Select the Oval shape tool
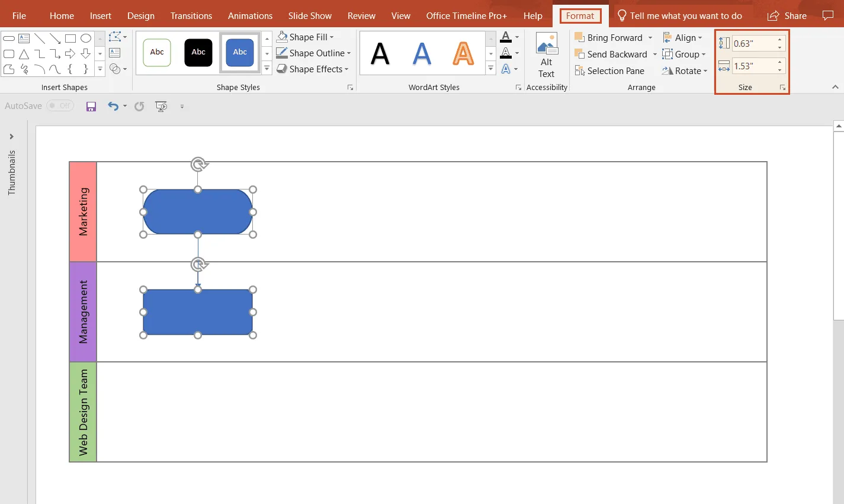The height and width of the screenshot is (504, 844). pos(86,37)
